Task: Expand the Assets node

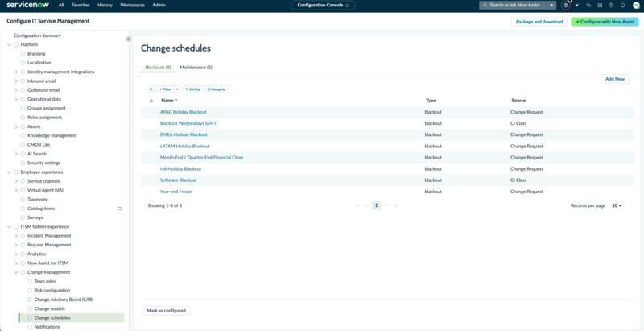Action: [16, 126]
